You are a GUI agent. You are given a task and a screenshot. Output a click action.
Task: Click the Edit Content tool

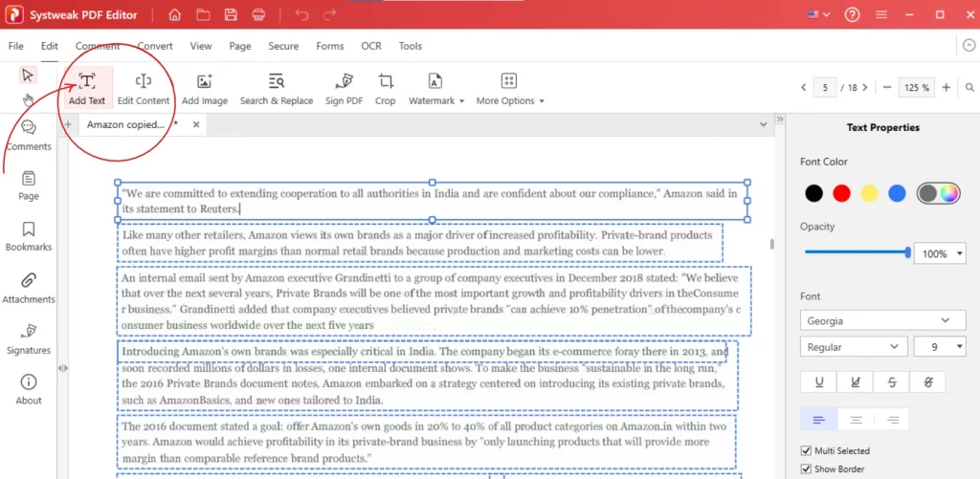pyautogui.click(x=143, y=88)
